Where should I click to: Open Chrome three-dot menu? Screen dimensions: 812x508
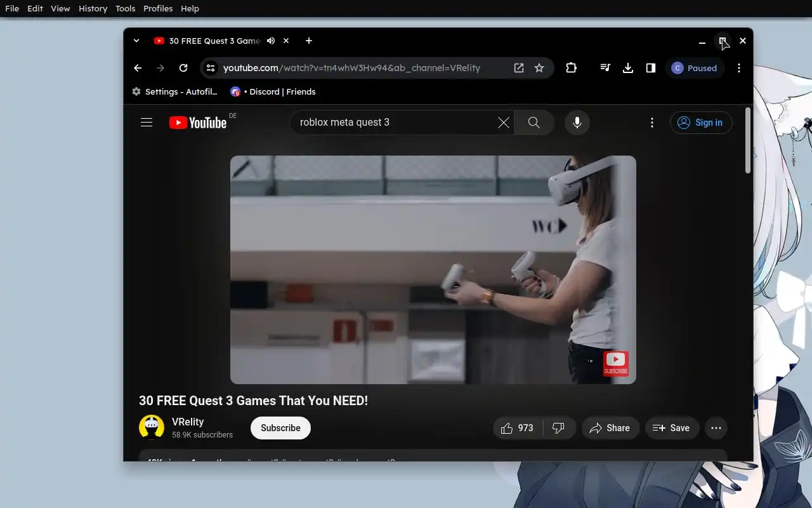pyautogui.click(x=739, y=68)
